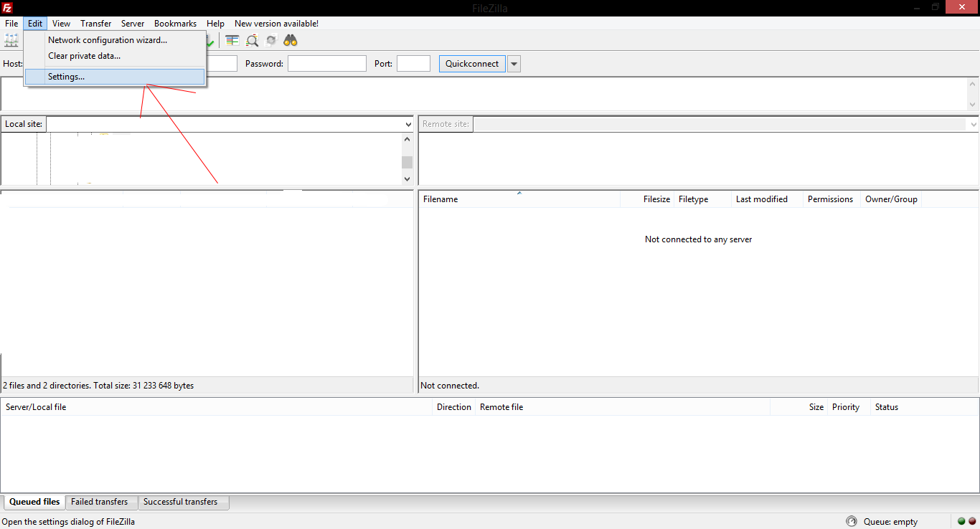Viewport: 980px width, 529px height.
Task: Click the Status queue column header
Action: [925, 407]
